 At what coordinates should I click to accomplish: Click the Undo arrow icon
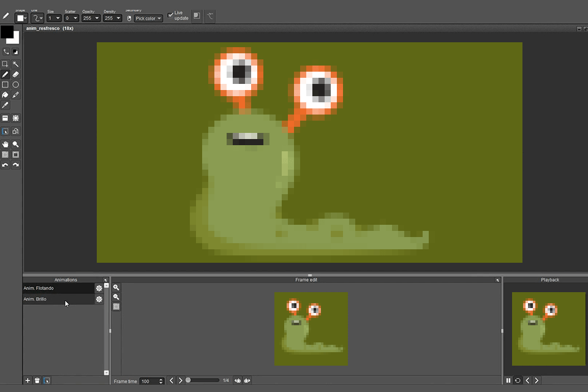point(5,165)
